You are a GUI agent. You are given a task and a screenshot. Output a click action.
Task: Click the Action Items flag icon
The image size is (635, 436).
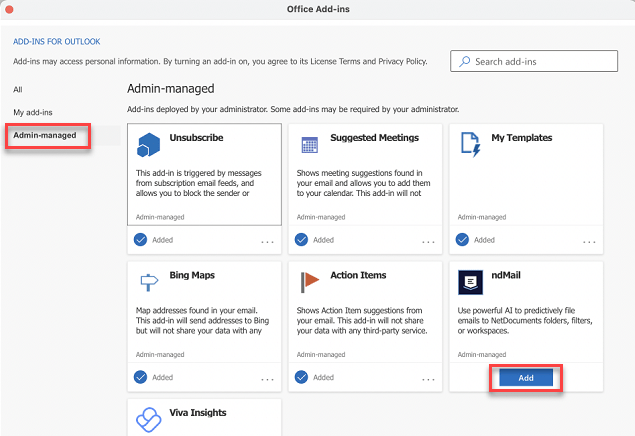coord(309,282)
